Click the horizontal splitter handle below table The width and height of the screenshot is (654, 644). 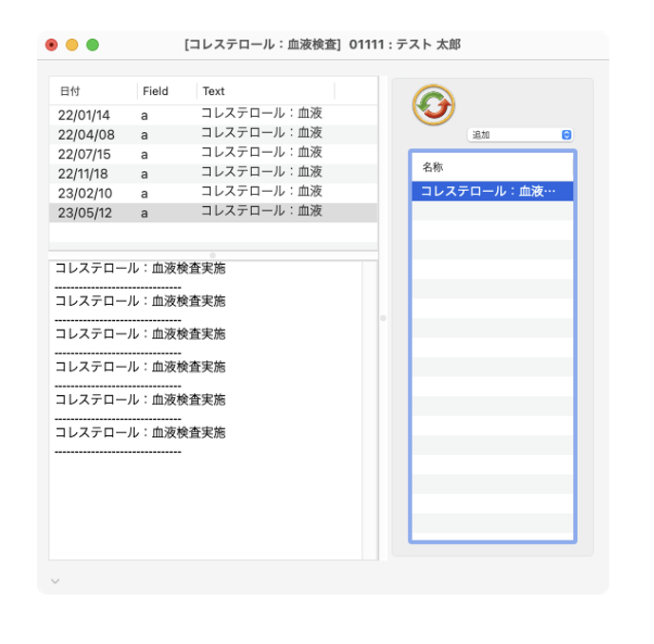[213, 255]
